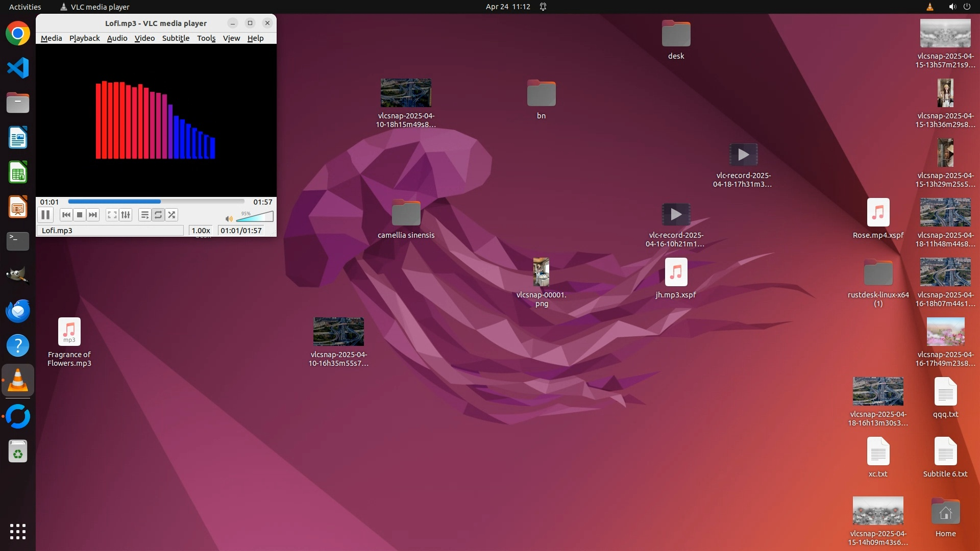Open the Playback menu
Image resolution: width=980 pixels, height=551 pixels.
pos(84,38)
